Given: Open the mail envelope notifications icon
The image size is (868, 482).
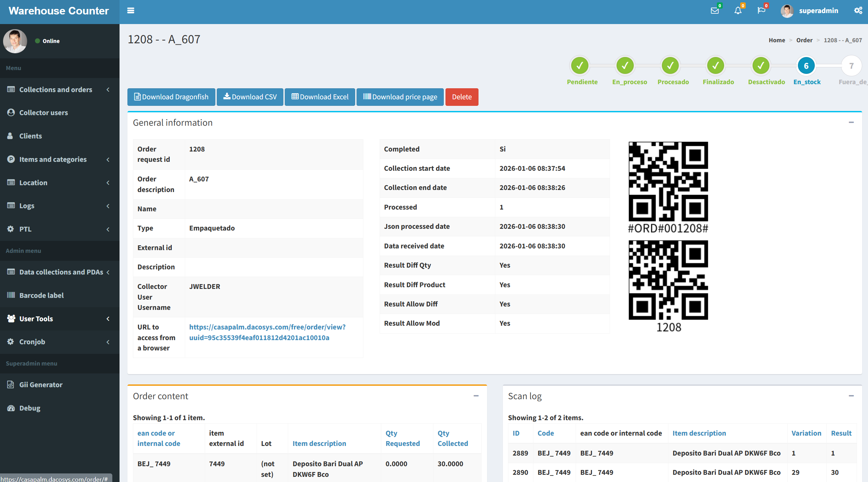Looking at the screenshot, I should click(714, 11).
